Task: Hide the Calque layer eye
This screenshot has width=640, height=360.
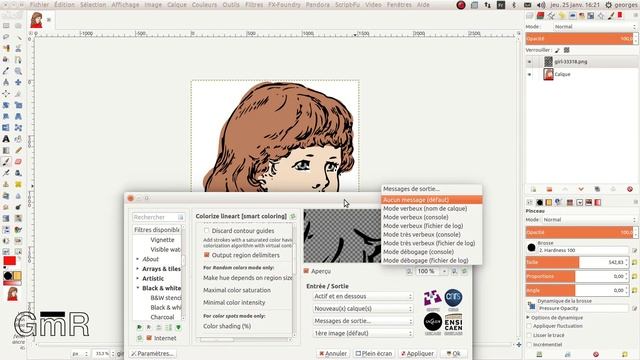Action: [530, 75]
